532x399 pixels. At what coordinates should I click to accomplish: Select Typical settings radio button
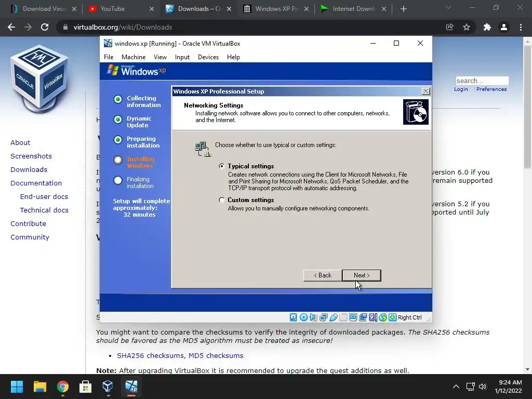click(x=221, y=166)
